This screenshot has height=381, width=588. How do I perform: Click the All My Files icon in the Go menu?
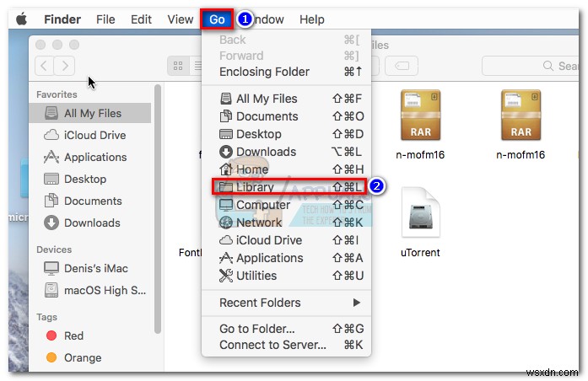coord(226,99)
